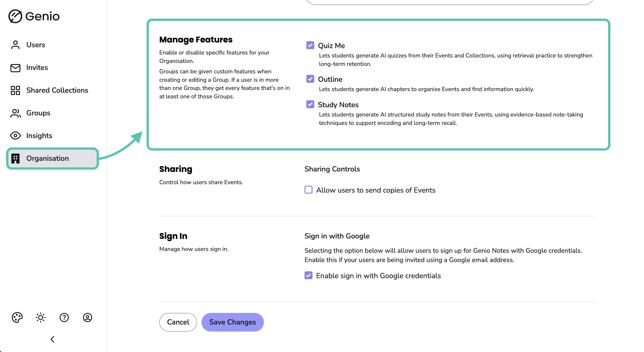The height and width of the screenshot is (352, 644).
Task: Click the Users person icon
Action: (x=15, y=45)
